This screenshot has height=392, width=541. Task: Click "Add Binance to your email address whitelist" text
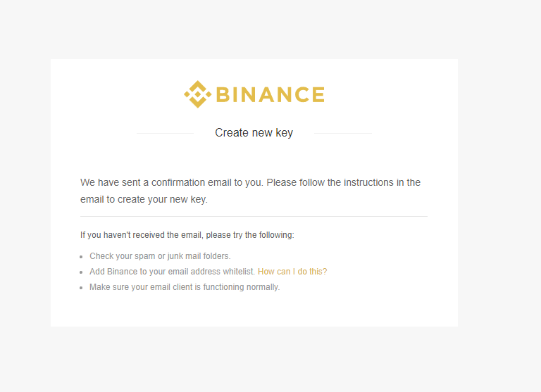[x=172, y=272]
